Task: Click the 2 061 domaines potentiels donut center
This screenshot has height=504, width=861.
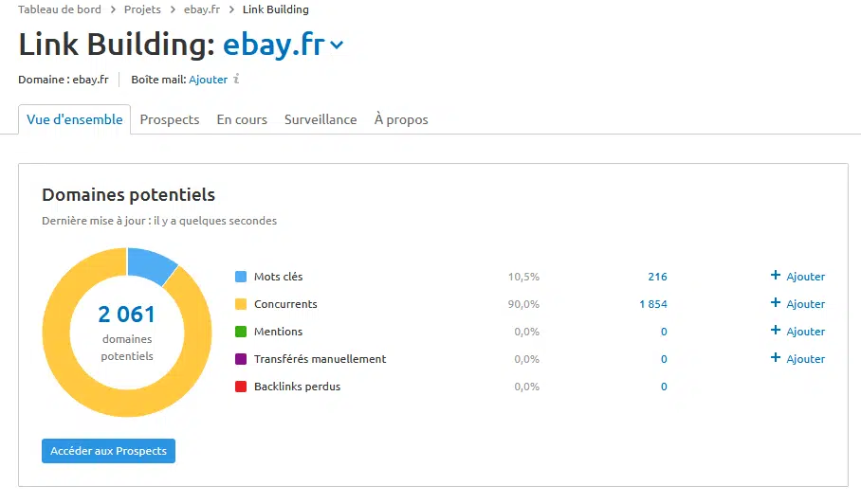Action: click(127, 333)
